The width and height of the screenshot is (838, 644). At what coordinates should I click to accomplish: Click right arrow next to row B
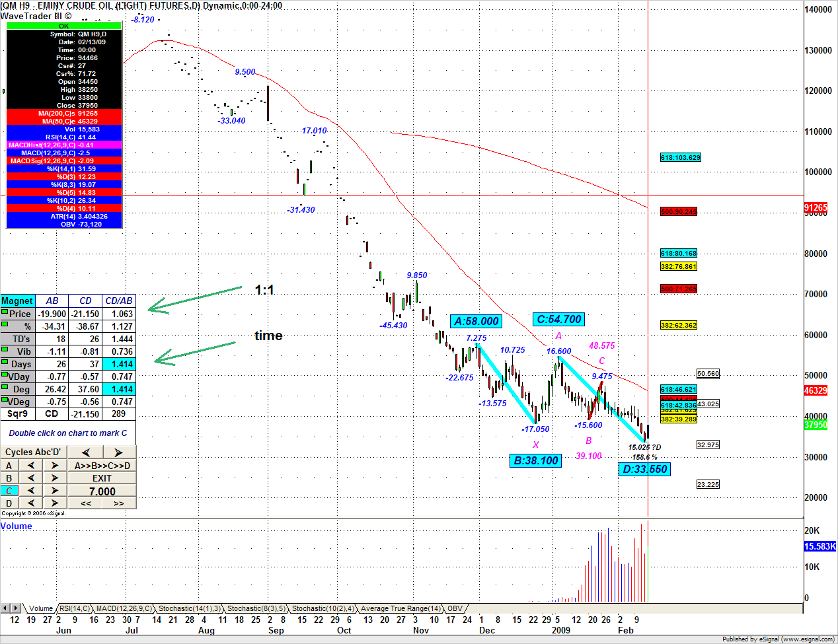[x=55, y=478]
